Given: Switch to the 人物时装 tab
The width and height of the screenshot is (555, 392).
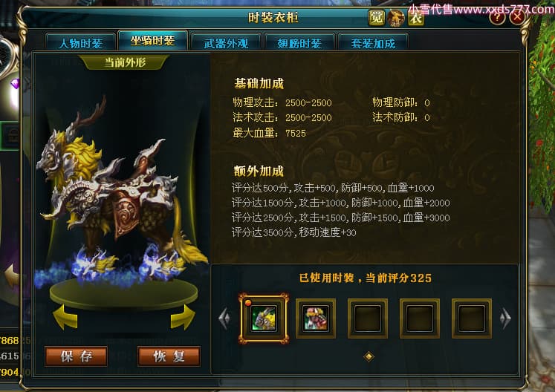Looking at the screenshot, I should pyautogui.click(x=81, y=43).
